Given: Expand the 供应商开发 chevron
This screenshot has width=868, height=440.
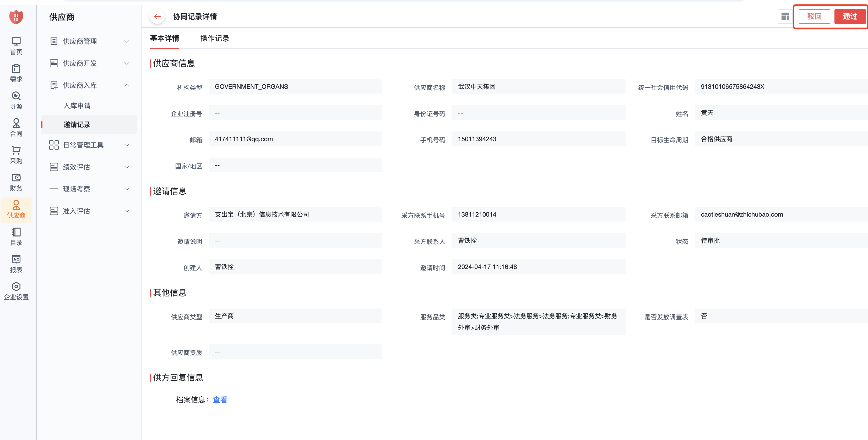Looking at the screenshot, I should (127, 63).
